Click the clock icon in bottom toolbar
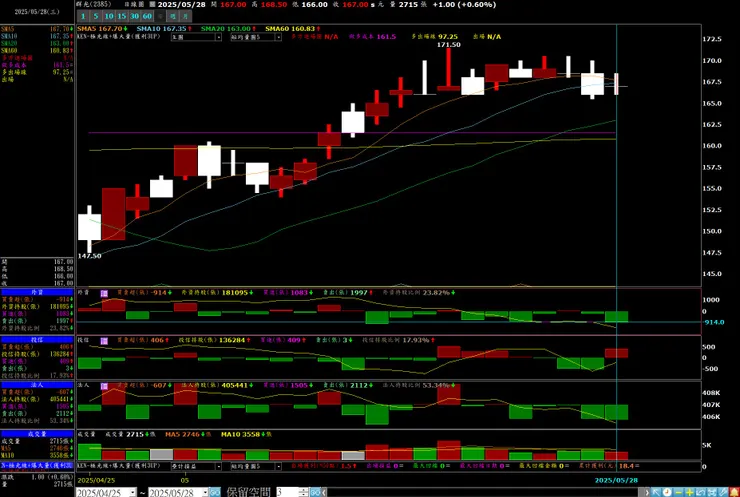The image size is (740, 497). pyautogui.click(x=667, y=492)
